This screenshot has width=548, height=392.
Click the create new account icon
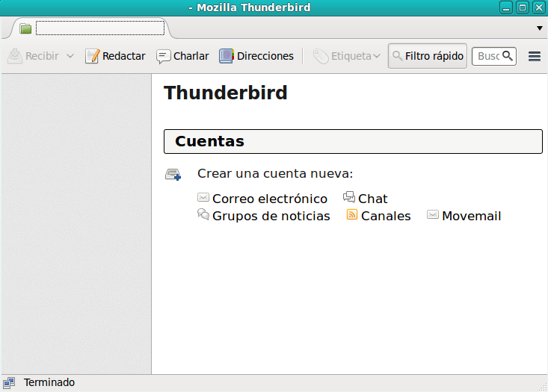click(x=173, y=174)
